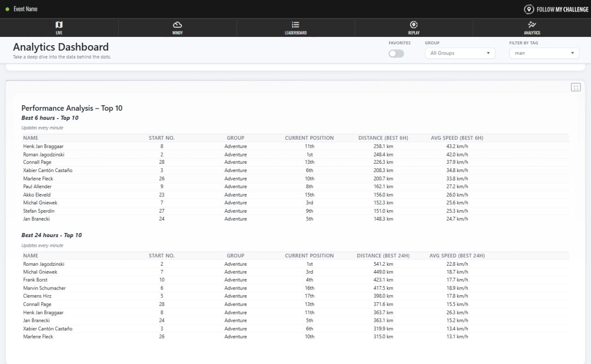Click the arrow in the 'man' tag selector
The width and height of the screenshot is (591, 364).
573,53
